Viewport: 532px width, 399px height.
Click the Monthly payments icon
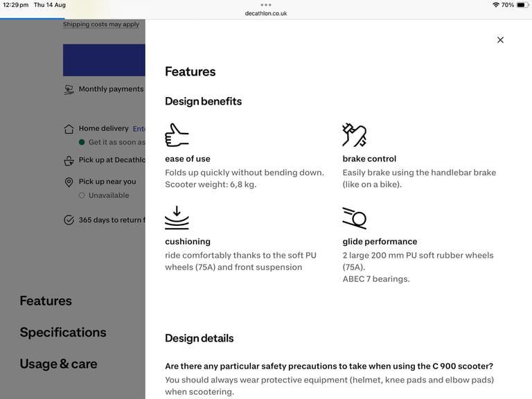(x=69, y=89)
